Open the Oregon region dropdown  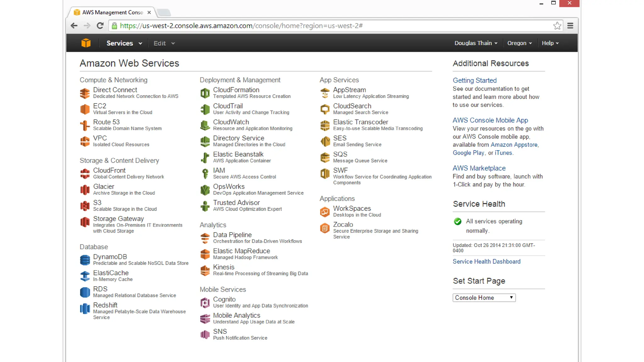519,43
